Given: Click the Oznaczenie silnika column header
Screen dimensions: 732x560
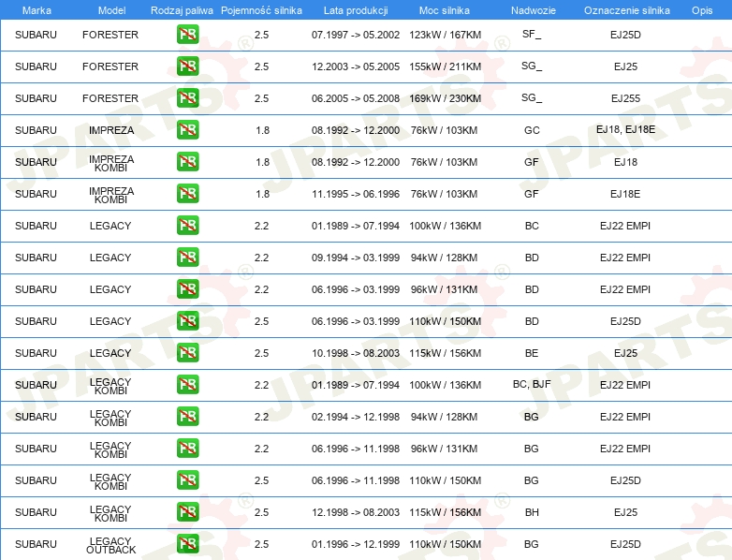Looking at the screenshot, I should click(x=626, y=10).
